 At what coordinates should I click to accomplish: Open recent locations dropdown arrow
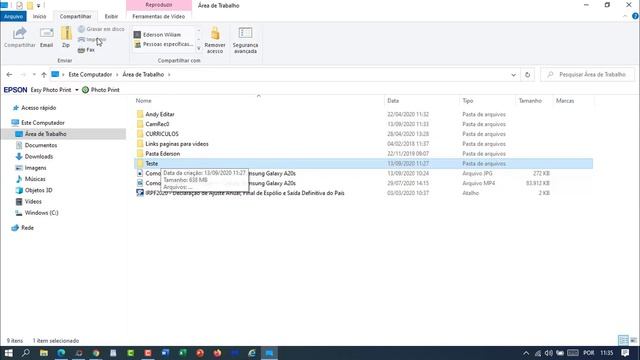(34, 75)
